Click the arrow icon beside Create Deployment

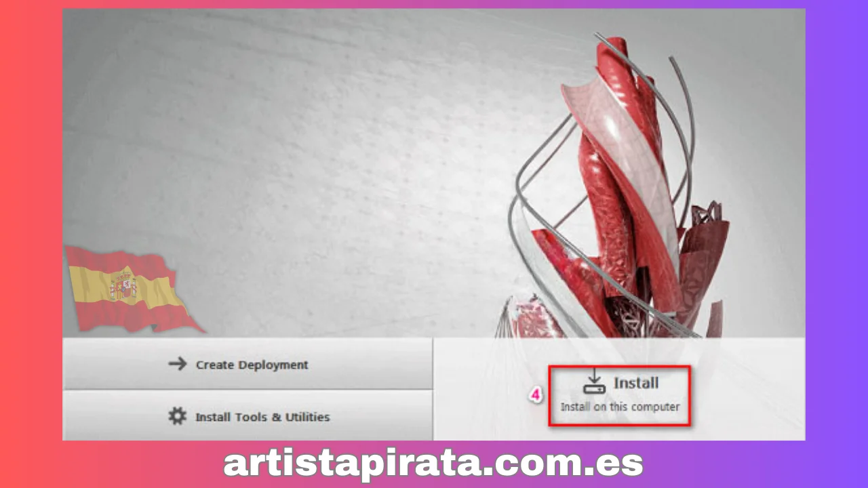[x=178, y=364]
